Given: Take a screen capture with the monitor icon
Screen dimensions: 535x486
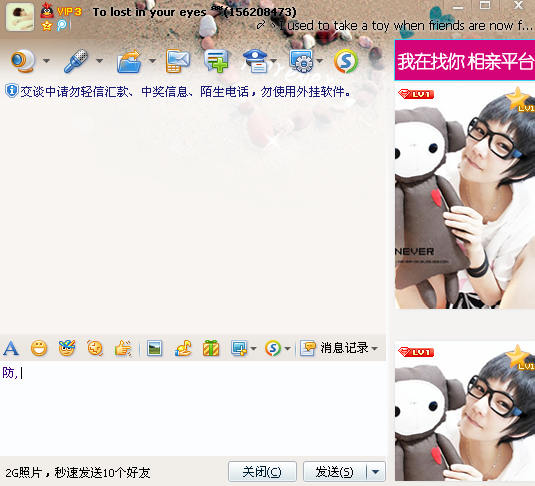Looking at the screenshot, I should 239,348.
